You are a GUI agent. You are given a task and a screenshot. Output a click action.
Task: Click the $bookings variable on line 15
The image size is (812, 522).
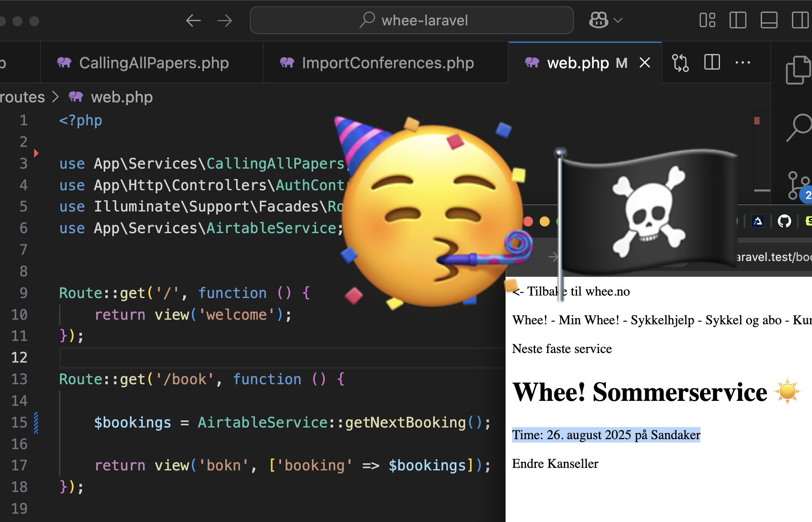click(x=132, y=423)
